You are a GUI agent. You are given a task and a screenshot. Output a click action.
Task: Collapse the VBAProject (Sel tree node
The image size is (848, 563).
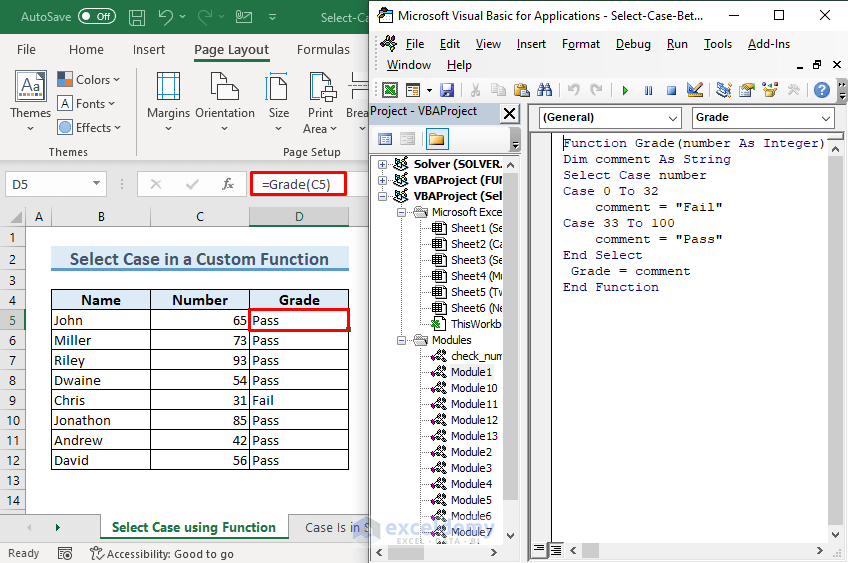click(x=382, y=196)
